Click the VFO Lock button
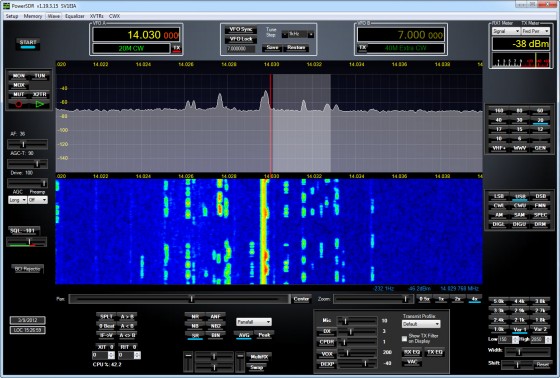 [x=241, y=39]
